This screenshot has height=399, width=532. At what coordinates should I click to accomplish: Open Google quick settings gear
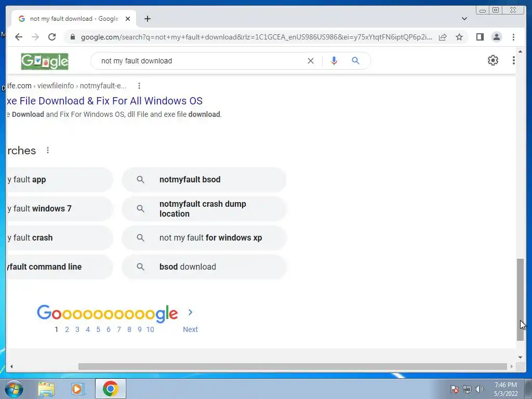coord(493,60)
